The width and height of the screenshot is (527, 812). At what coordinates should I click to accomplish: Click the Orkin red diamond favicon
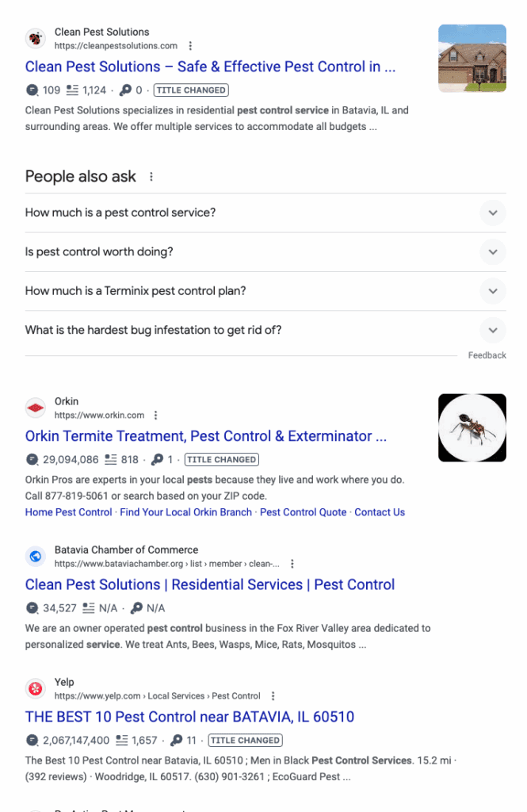(35, 408)
